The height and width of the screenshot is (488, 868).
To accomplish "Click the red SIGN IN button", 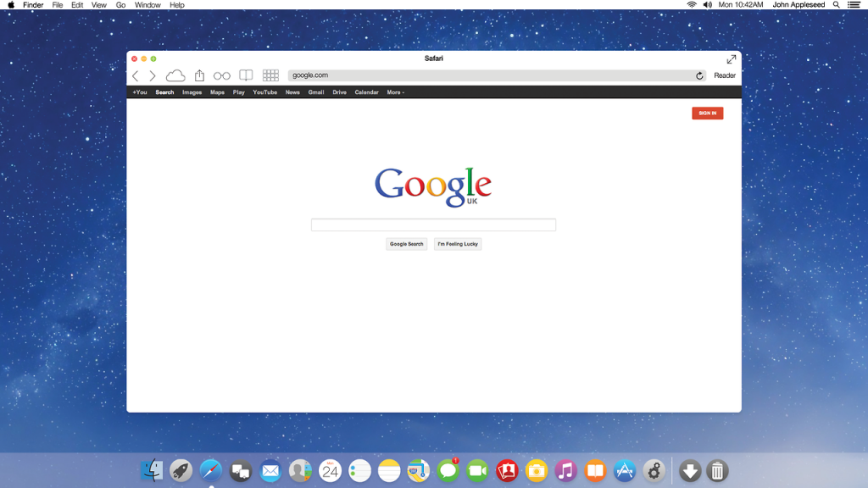I will pyautogui.click(x=707, y=113).
